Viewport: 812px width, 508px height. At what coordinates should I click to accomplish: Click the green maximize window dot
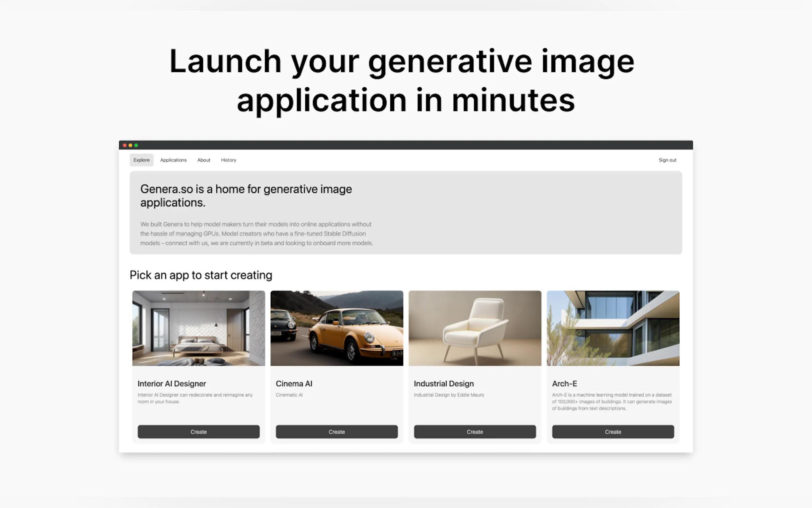[x=136, y=145]
